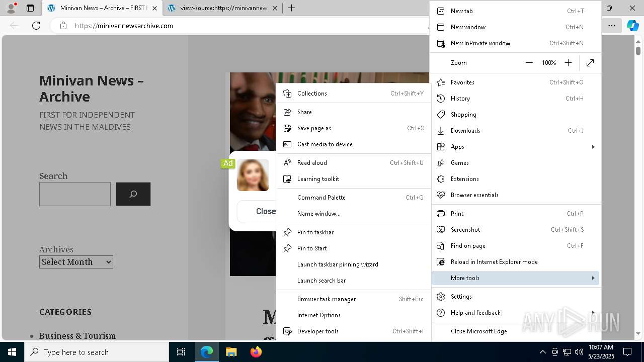Open Internet Options

[353, 315]
